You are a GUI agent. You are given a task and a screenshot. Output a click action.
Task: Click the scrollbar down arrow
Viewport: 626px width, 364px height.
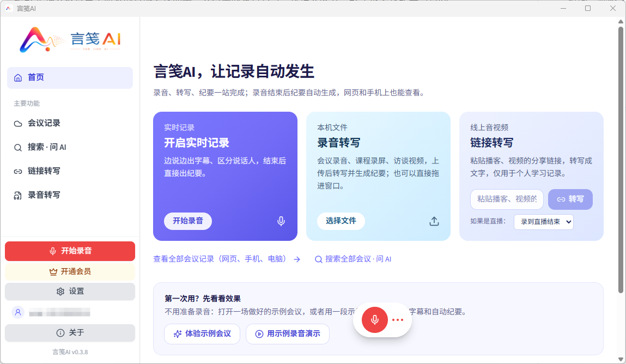[x=621, y=359]
